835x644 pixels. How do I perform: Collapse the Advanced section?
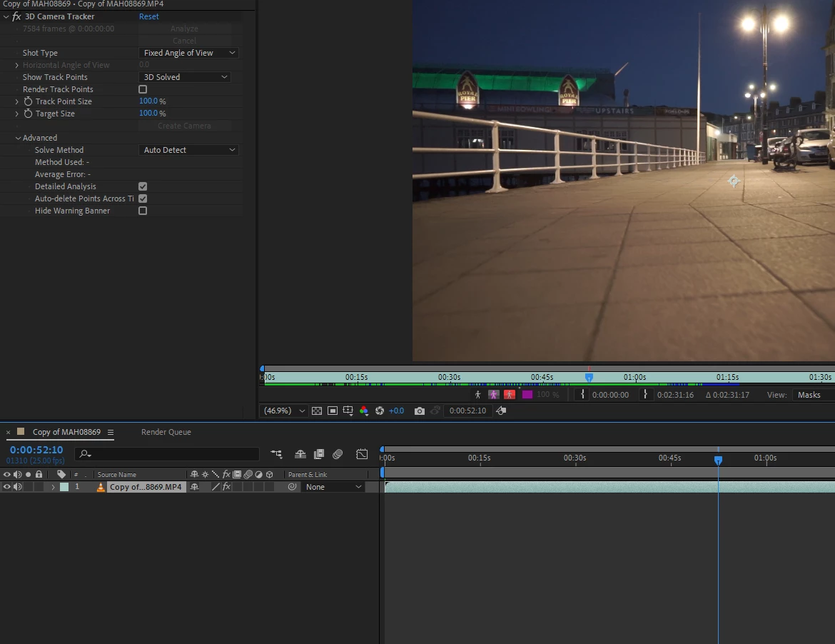18,138
